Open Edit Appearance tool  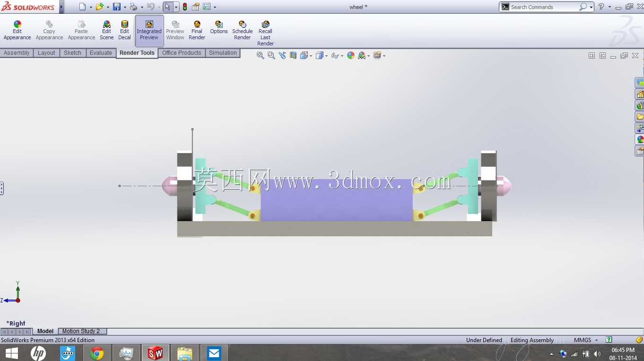point(17,31)
